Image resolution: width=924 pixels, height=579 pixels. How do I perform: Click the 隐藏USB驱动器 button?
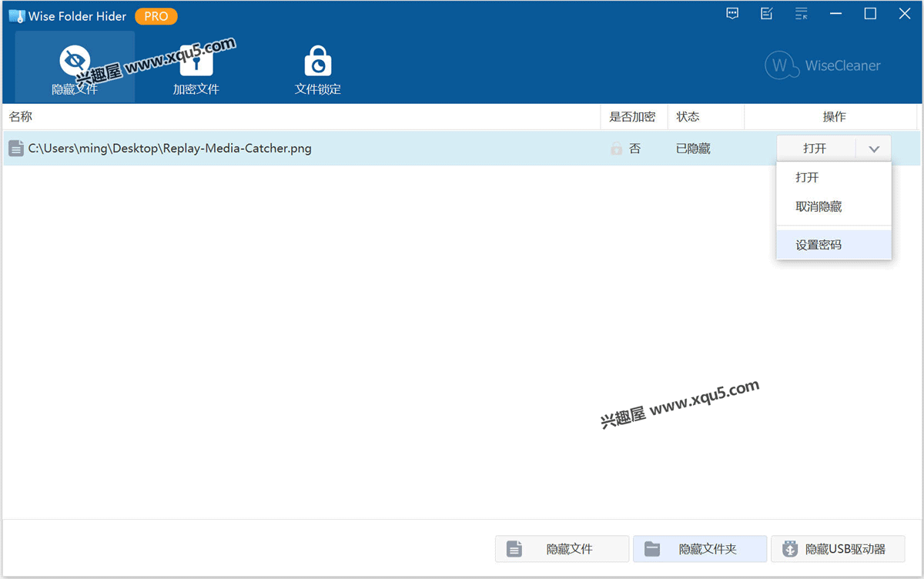click(838, 549)
